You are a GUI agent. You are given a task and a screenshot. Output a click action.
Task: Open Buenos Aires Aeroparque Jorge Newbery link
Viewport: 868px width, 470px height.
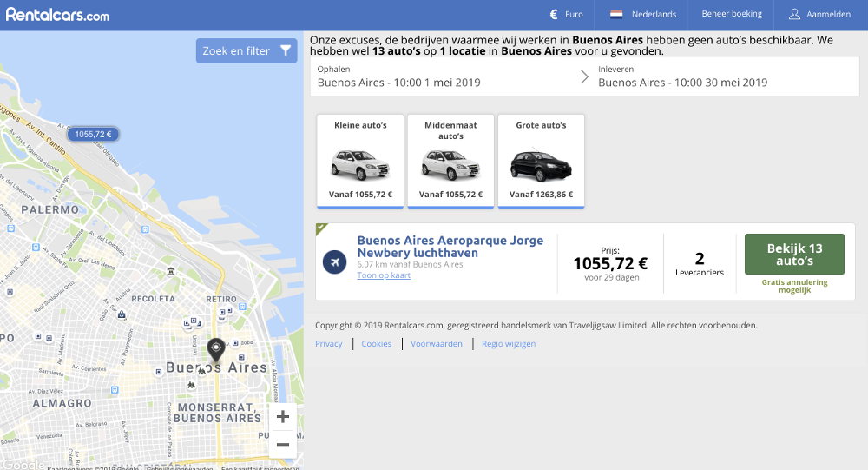pos(450,247)
